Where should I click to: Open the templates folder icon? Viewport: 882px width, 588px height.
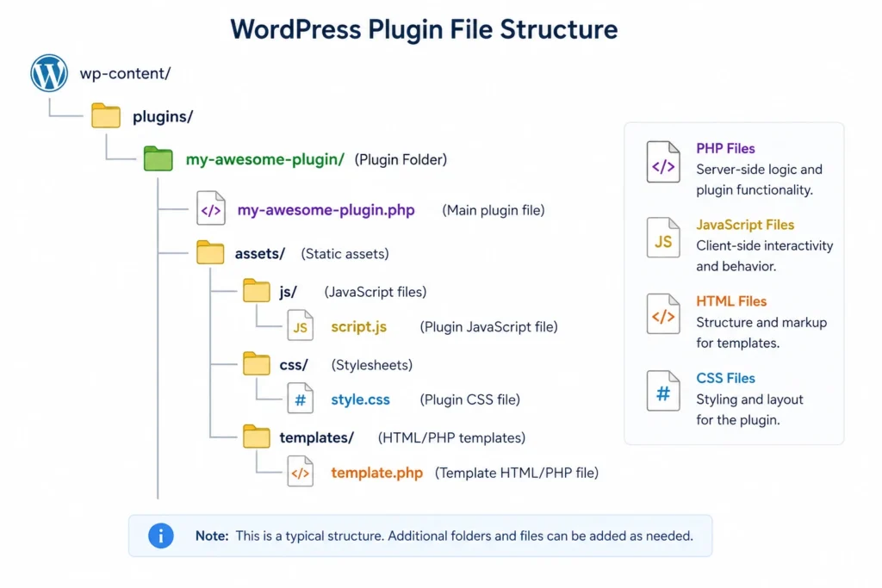pos(257,436)
